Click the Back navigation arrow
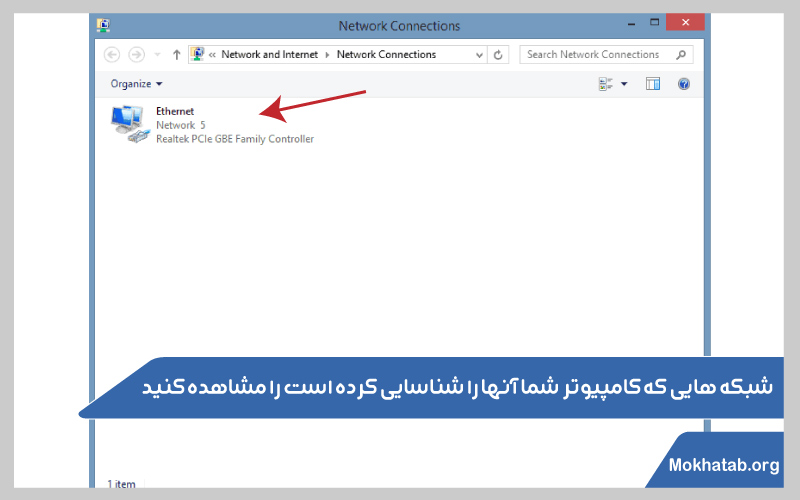The image size is (800, 500). (x=112, y=55)
